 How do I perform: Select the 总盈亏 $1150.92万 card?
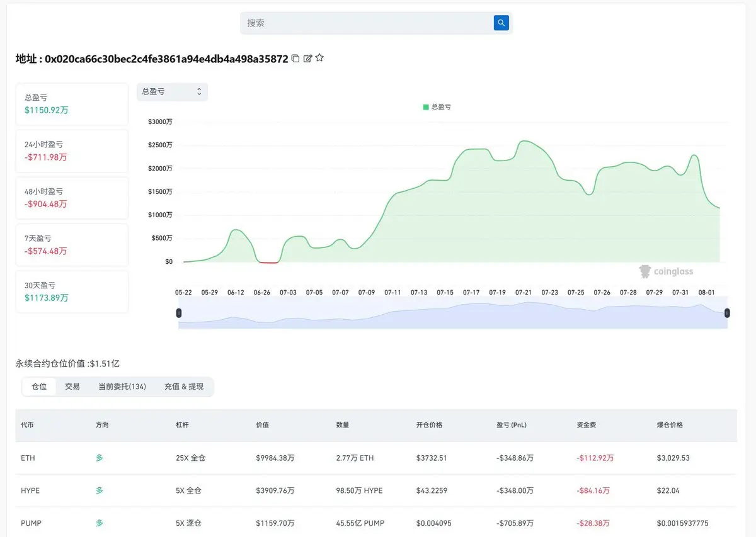[72, 104]
